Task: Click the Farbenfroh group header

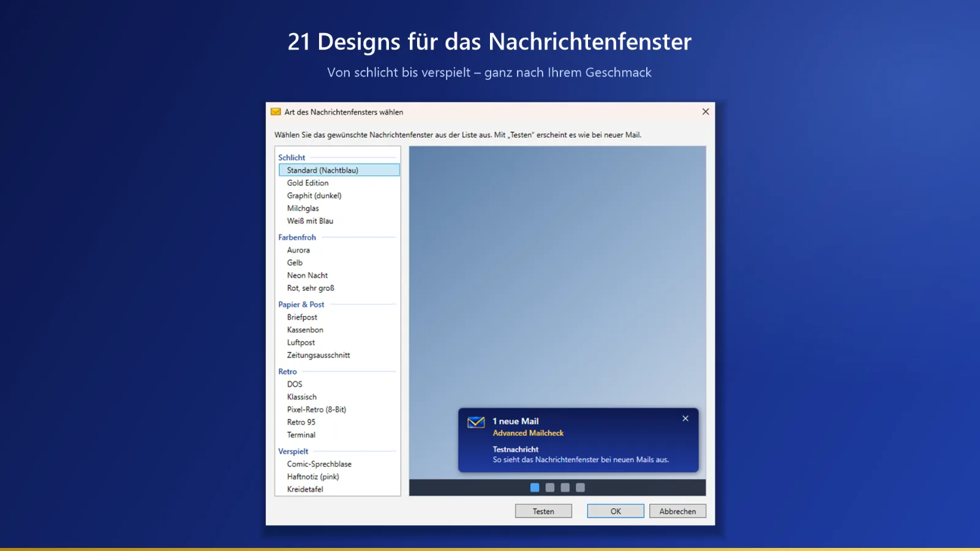Action: pos(297,238)
